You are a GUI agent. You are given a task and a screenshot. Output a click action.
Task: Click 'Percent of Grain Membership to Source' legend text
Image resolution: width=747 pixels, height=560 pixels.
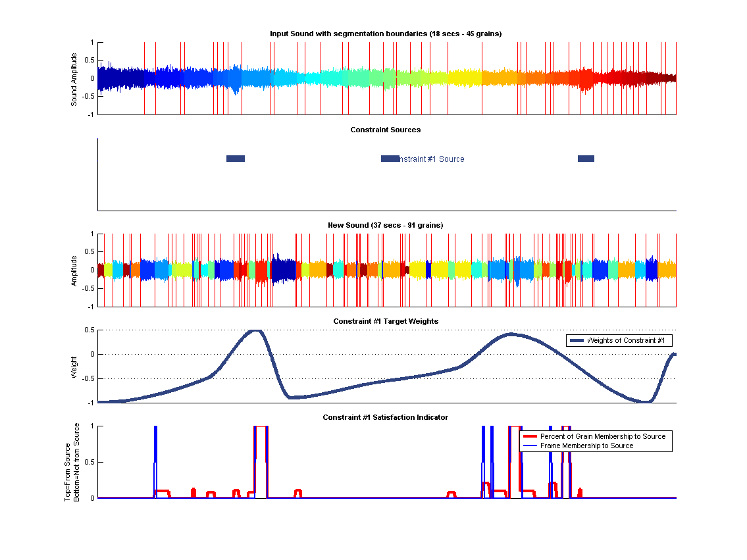point(602,436)
